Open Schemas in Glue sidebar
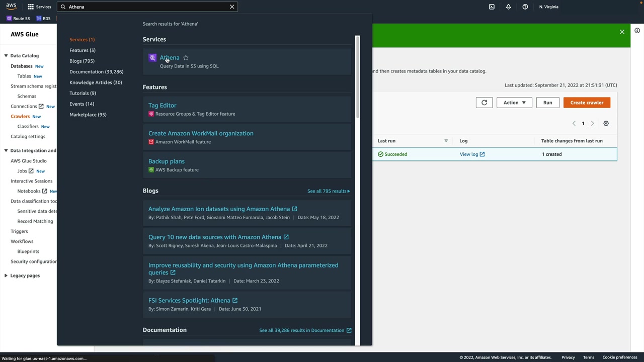The image size is (644, 362). pos(27,96)
